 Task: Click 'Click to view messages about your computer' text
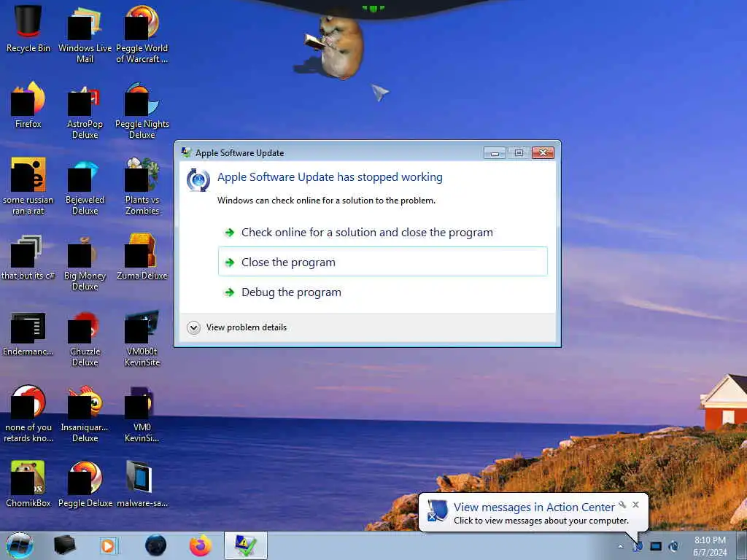click(x=541, y=521)
